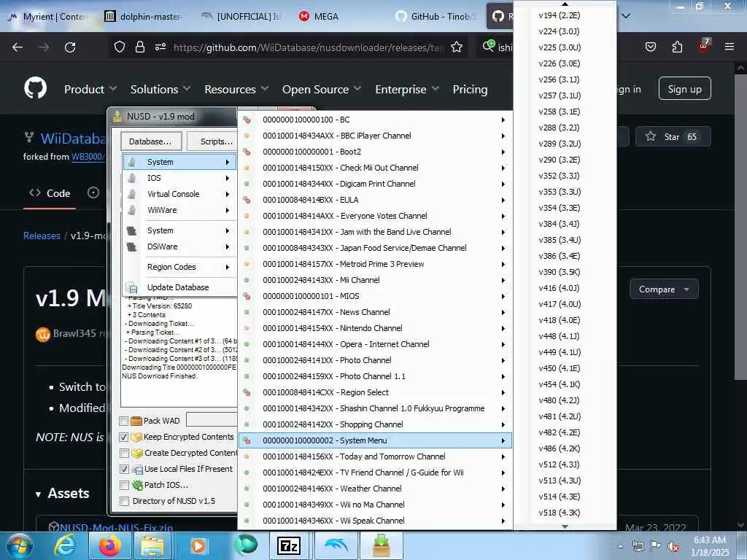Expand the Virtual Console submenu

tap(179, 194)
